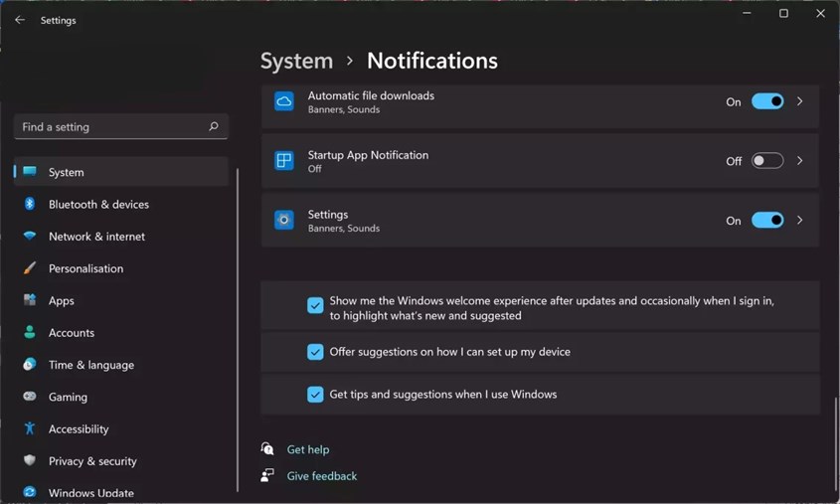The width and height of the screenshot is (840, 504).
Task: Click the Accounts person icon
Action: 30,332
